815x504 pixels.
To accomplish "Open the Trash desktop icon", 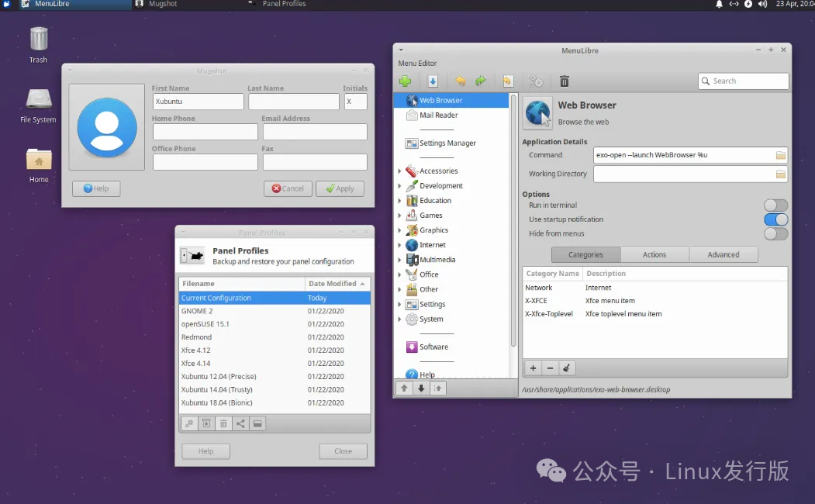I will (x=38, y=40).
